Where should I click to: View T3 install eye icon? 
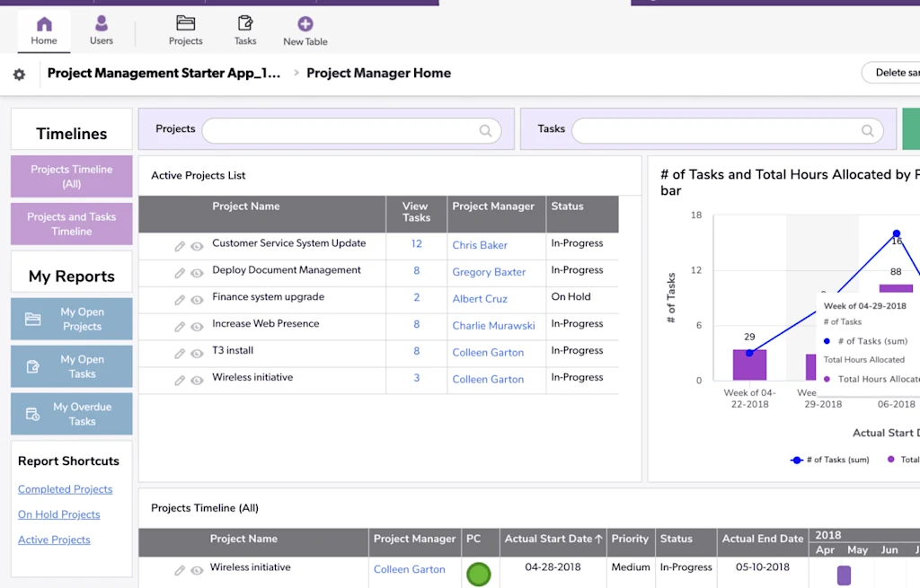(197, 354)
